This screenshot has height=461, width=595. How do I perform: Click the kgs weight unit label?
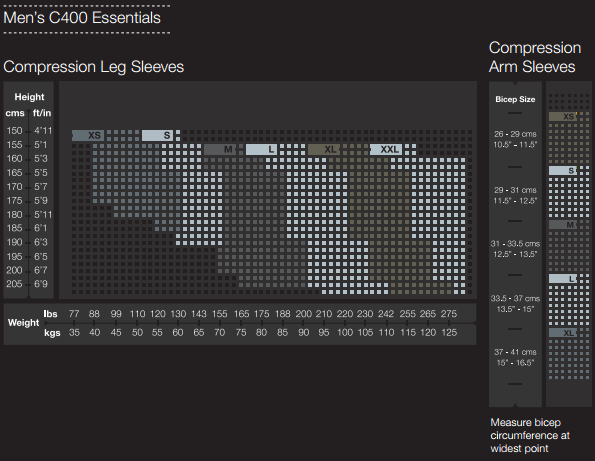[52, 333]
